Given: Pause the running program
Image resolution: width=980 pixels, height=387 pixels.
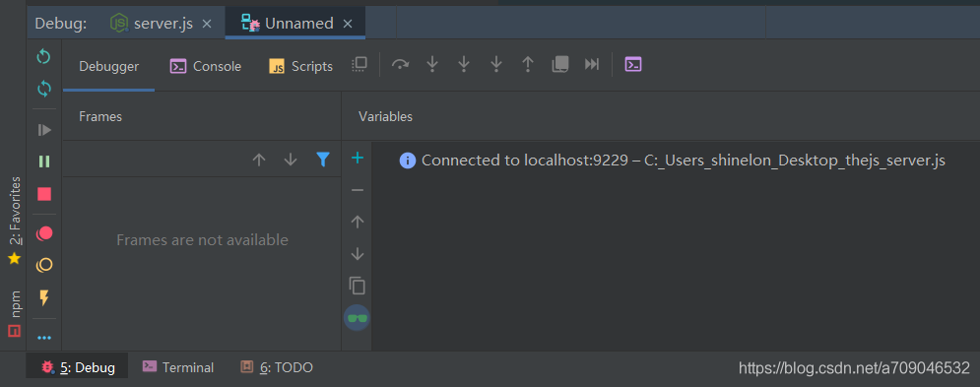Looking at the screenshot, I should coord(43,161).
